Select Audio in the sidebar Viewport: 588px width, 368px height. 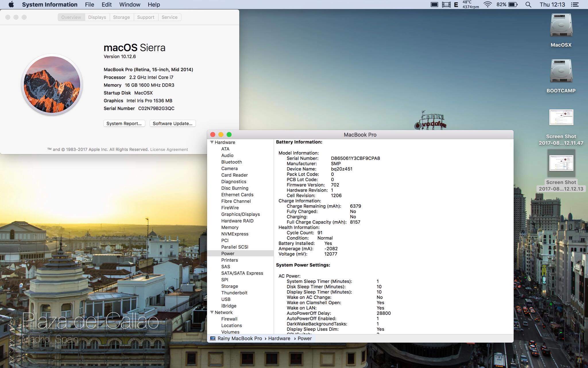coord(227,156)
